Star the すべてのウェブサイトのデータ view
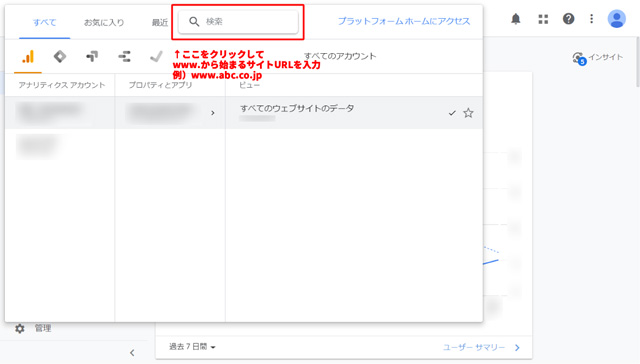This screenshot has height=364, width=640. 468,113
